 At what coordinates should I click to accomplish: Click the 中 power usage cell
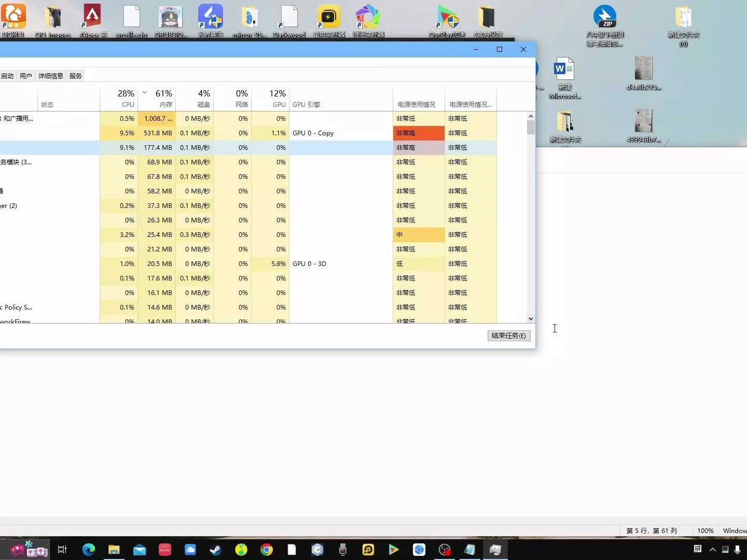[419, 234]
